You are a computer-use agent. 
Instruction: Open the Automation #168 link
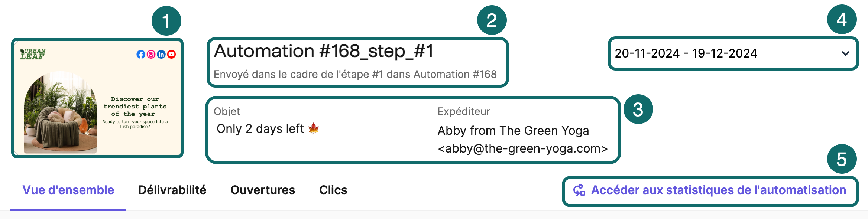(455, 74)
